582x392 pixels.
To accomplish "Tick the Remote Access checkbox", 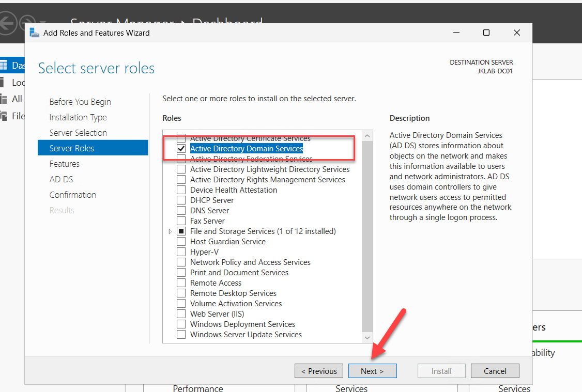I will [x=181, y=283].
